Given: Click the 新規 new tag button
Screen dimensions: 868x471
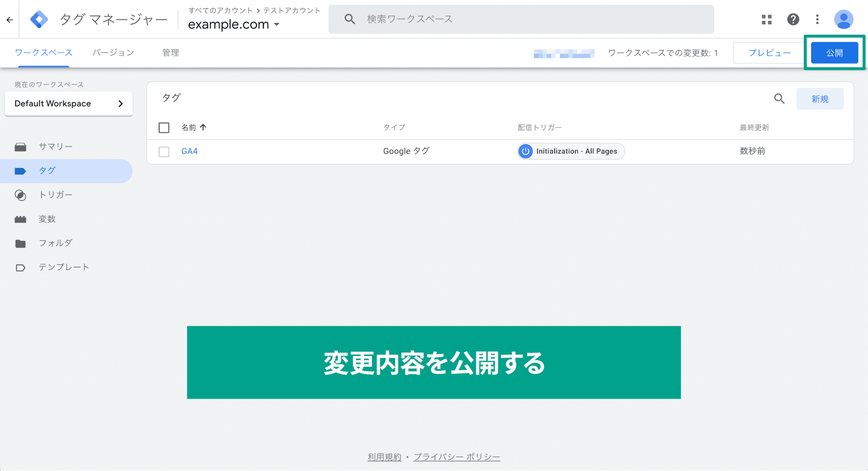Looking at the screenshot, I should click(820, 99).
